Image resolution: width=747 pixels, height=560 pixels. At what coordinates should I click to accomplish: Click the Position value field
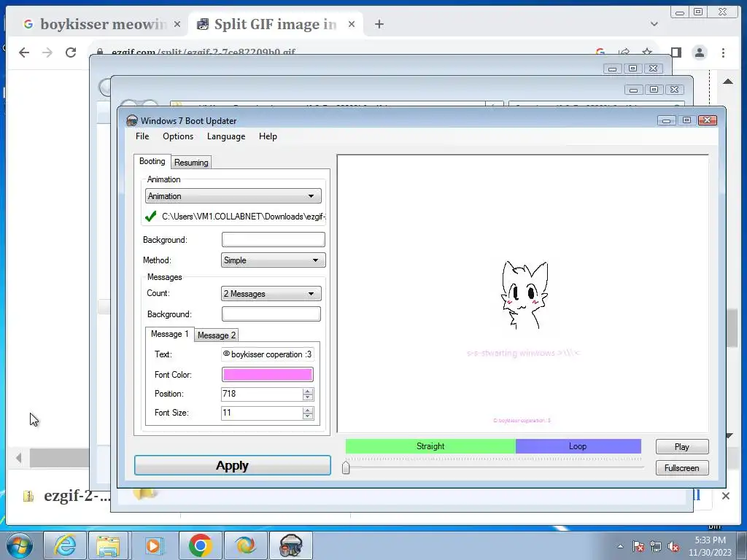click(x=262, y=394)
